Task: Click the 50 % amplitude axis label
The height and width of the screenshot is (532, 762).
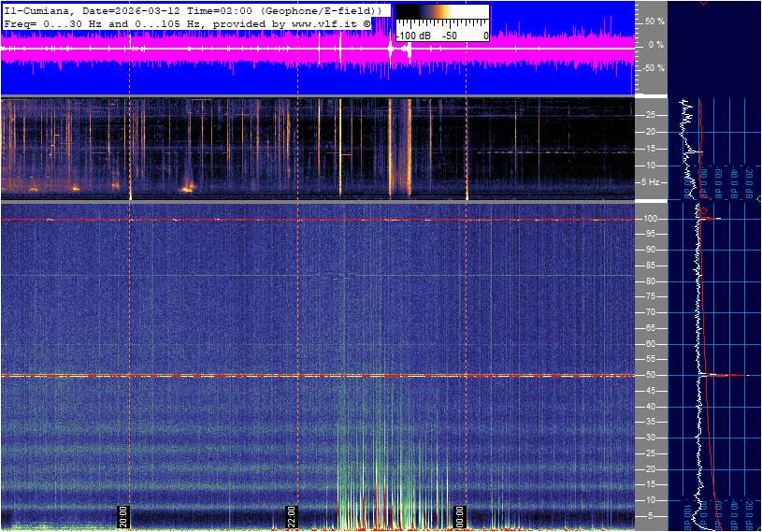Action: [654, 21]
